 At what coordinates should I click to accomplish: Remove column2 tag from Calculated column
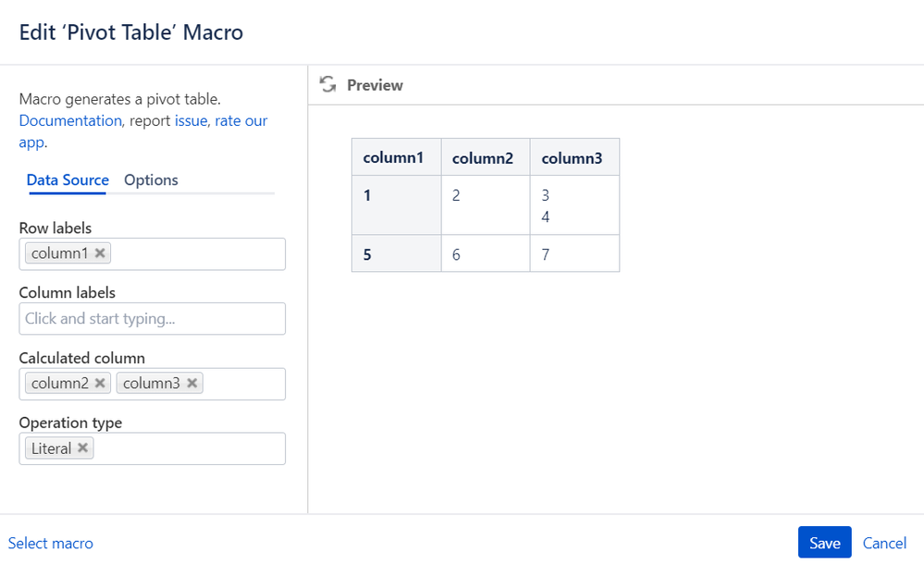pos(100,383)
